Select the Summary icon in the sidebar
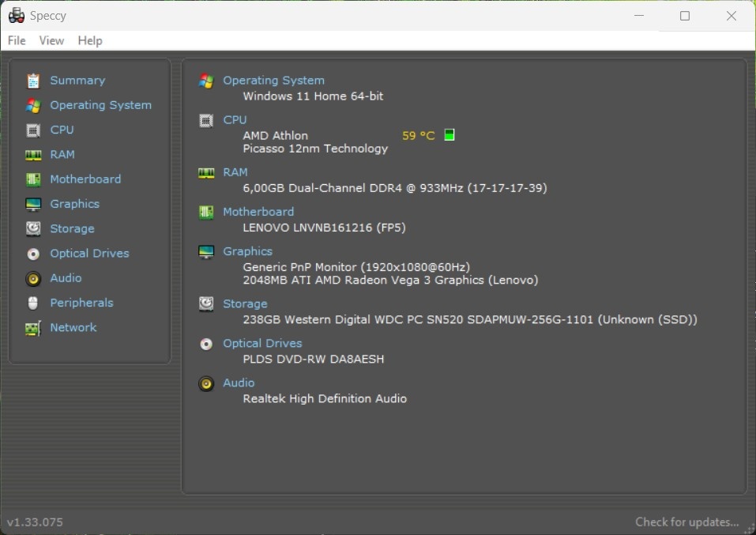Screen dimensions: 756x535 [33, 80]
